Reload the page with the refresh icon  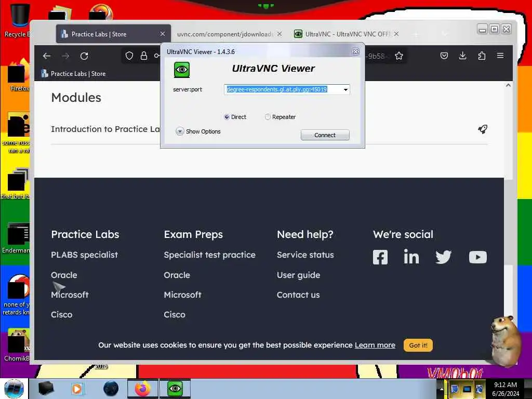[84, 56]
